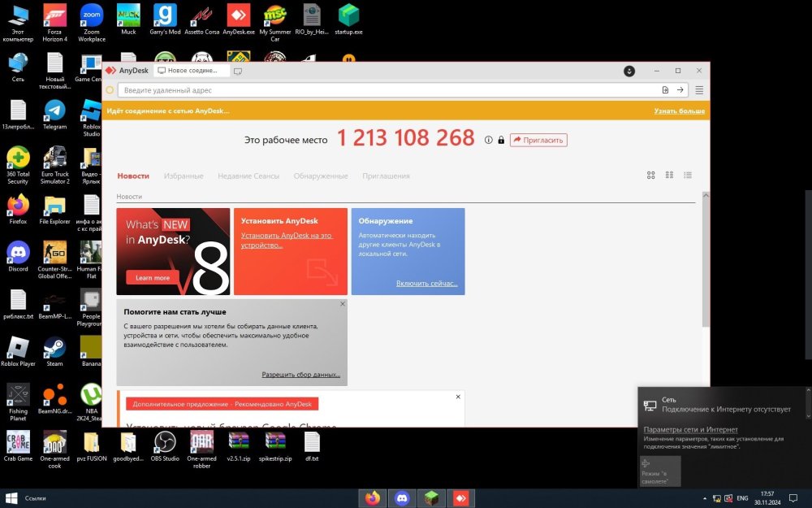The image size is (812, 508).
Task: Click the AnyDesk news vertical scrollbar
Action: (x=706, y=259)
